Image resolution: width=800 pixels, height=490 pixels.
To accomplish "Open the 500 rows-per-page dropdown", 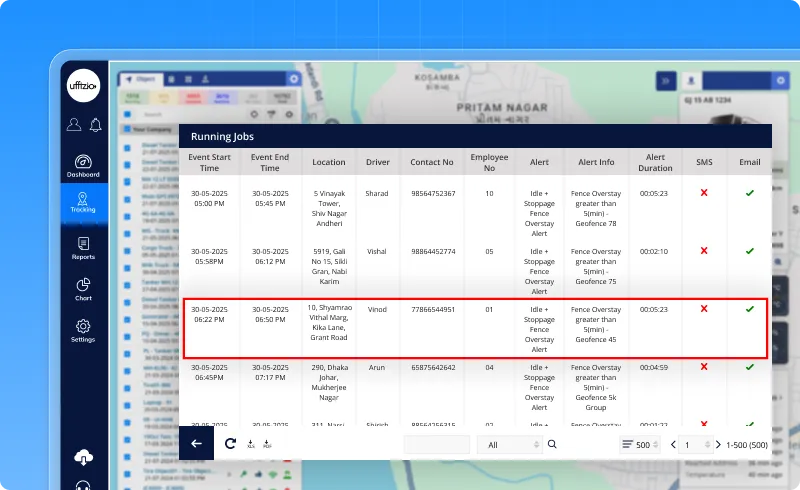I will pos(643,444).
